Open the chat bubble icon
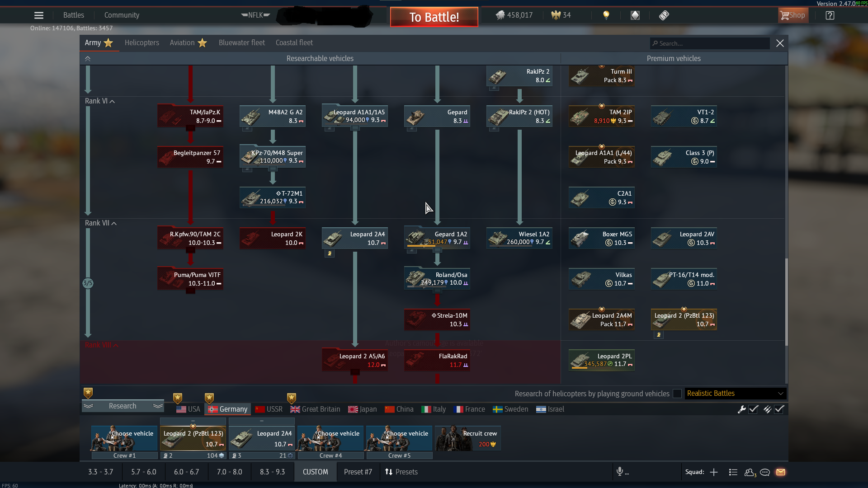This screenshot has height=488, width=868. click(765, 472)
